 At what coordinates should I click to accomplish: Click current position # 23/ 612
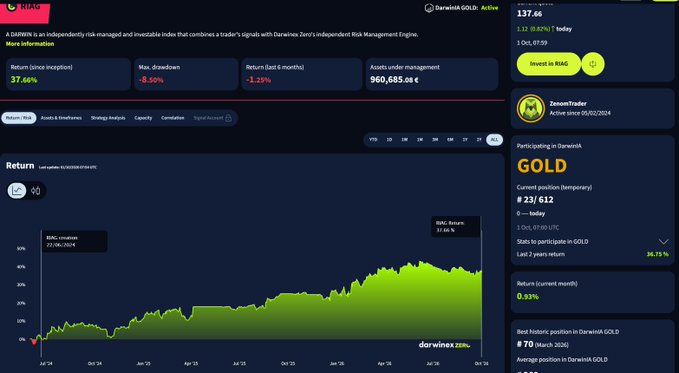(535, 200)
